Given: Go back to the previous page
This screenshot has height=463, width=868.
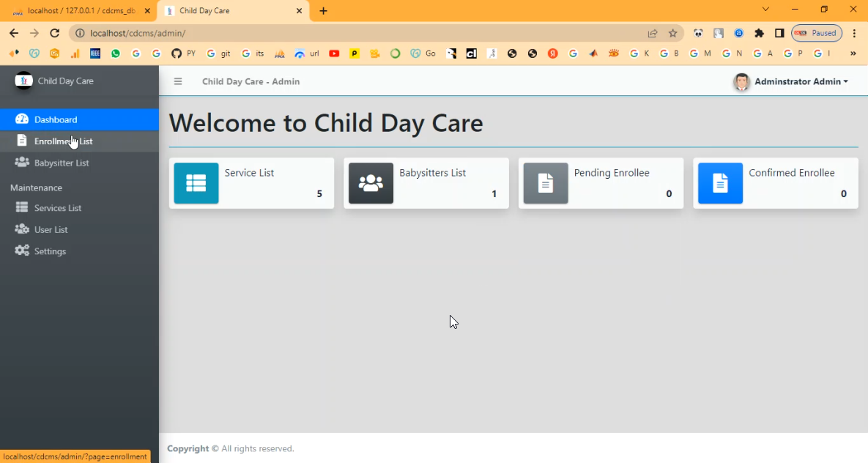Looking at the screenshot, I should [x=14, y=33].
